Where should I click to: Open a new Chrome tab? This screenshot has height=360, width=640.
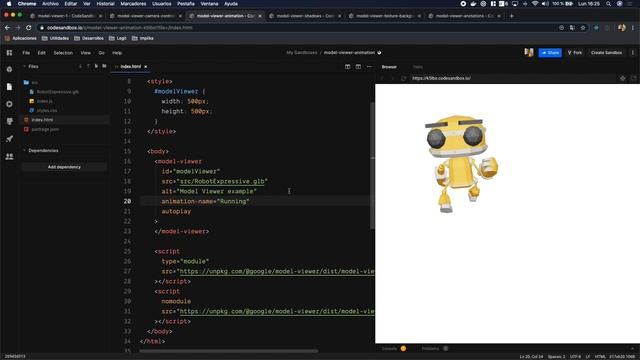511,16
